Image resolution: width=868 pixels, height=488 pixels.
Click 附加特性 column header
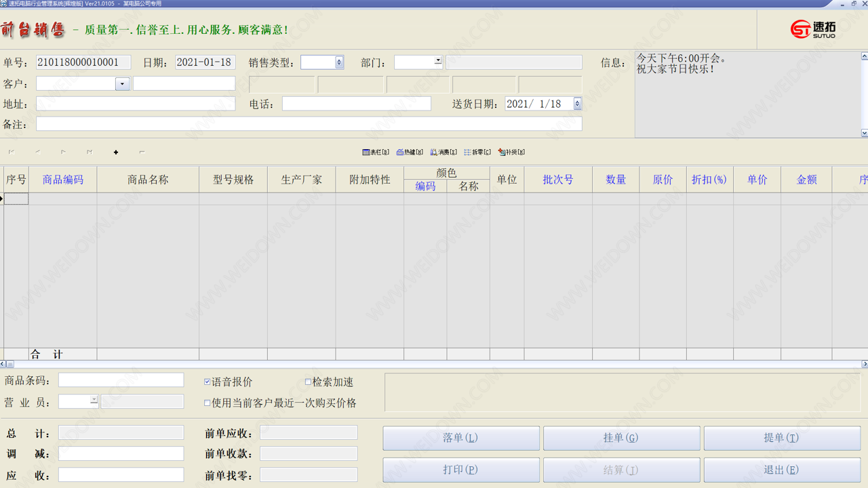point(370,180)
